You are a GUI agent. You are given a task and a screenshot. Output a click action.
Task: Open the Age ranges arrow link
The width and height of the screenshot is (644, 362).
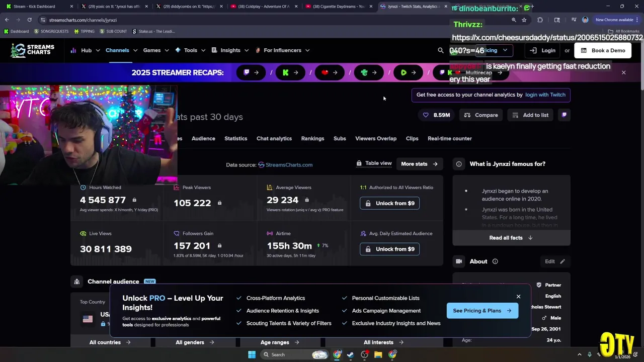(280, 342)
